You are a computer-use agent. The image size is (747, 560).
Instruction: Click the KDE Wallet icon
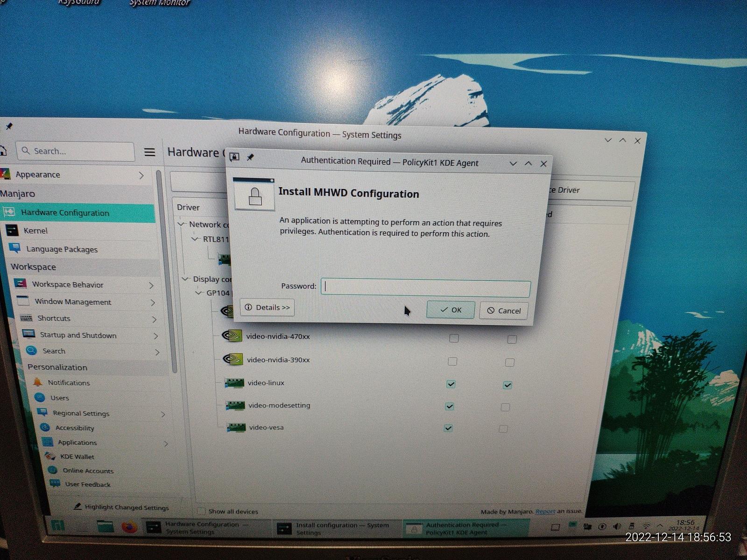tap(49, 456)
